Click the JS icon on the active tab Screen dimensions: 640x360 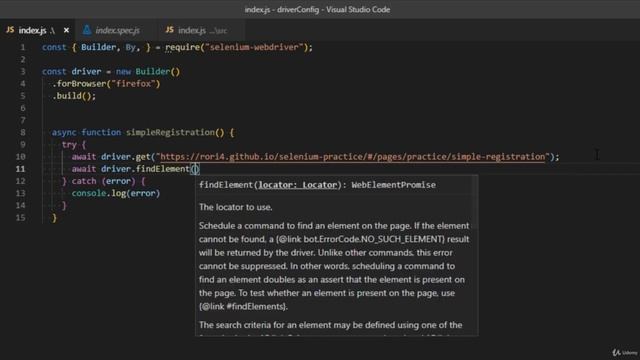[10, 30]
